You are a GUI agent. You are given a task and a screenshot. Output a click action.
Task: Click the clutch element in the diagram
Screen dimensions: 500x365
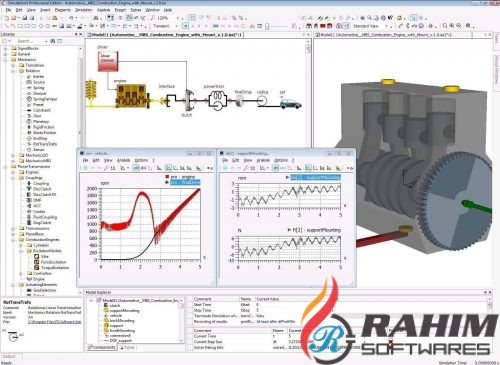pos(189,100)
